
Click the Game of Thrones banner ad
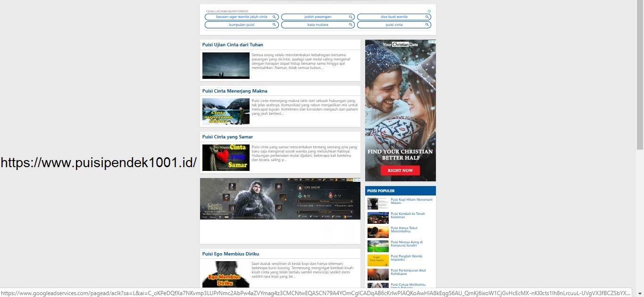point(280,199)
